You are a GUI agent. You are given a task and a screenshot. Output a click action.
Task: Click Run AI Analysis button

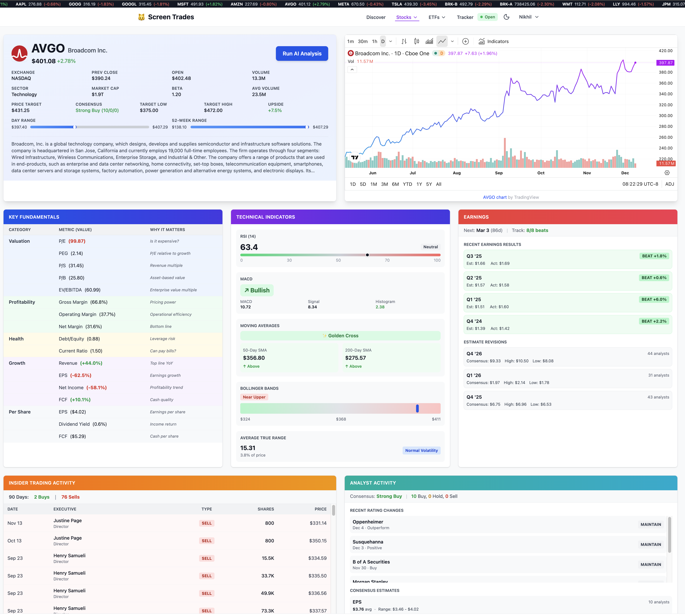(x=302, y=53)
